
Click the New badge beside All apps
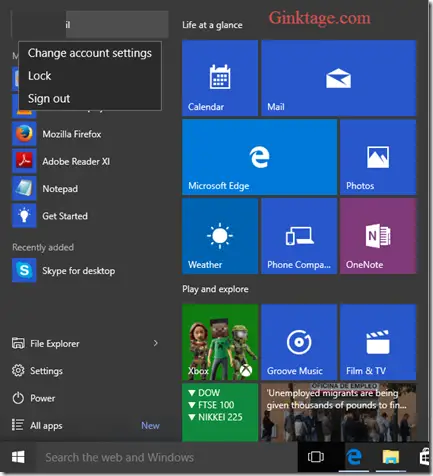(150, 426)
